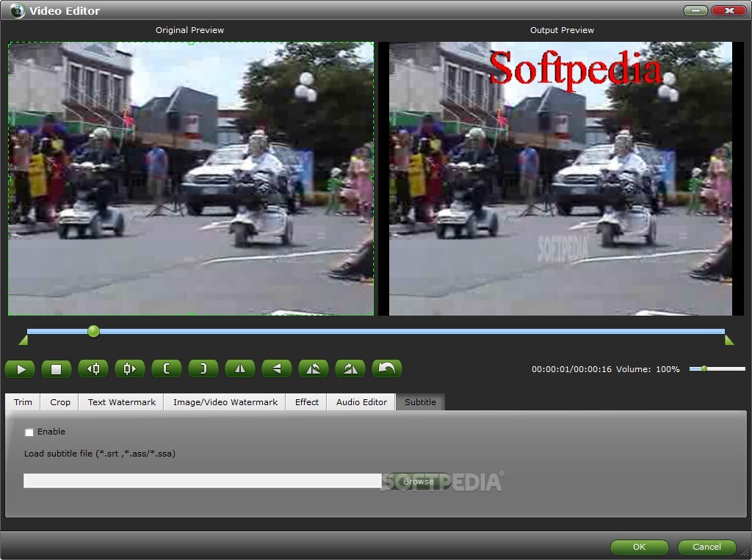Viewport: 752px width, 560px height.
Task: Switch to the Audio Editor tab
Action: [361, 402]
